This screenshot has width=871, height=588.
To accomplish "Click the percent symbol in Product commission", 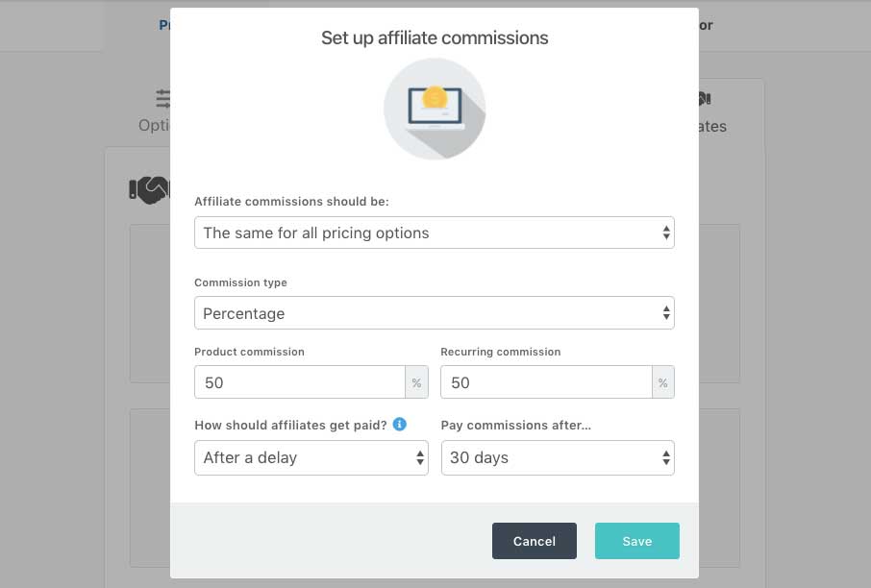I will point(416,382).
